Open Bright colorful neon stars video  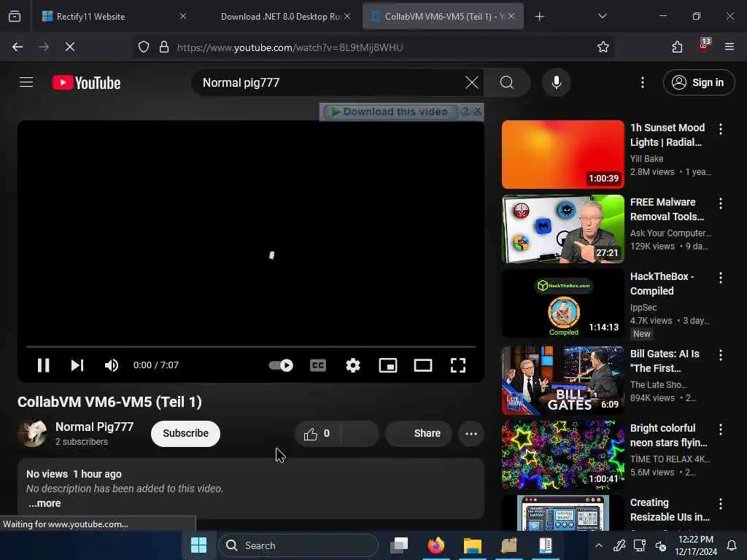click(562, 455)
